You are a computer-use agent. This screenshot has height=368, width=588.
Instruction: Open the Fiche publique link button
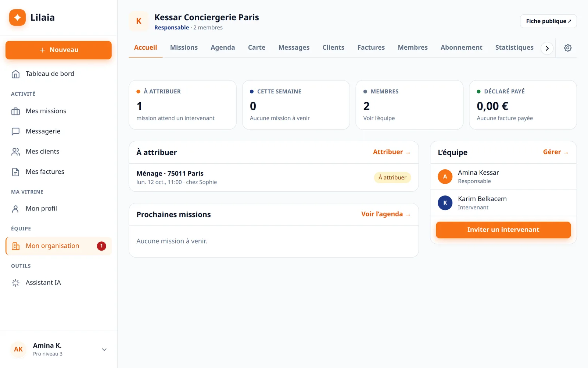coord(548,21)
